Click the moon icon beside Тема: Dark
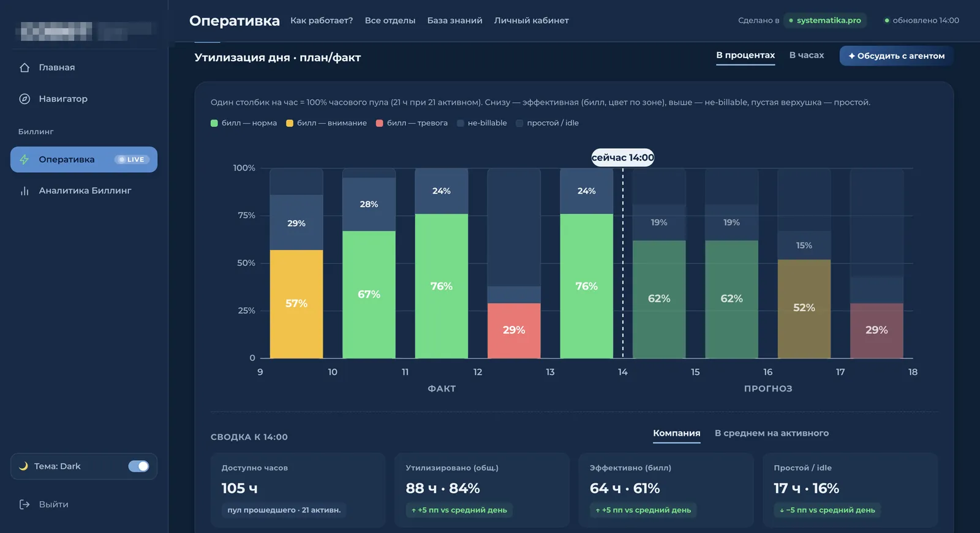The width and height of the screenshot is (980, 533). (x=23, y=466)
